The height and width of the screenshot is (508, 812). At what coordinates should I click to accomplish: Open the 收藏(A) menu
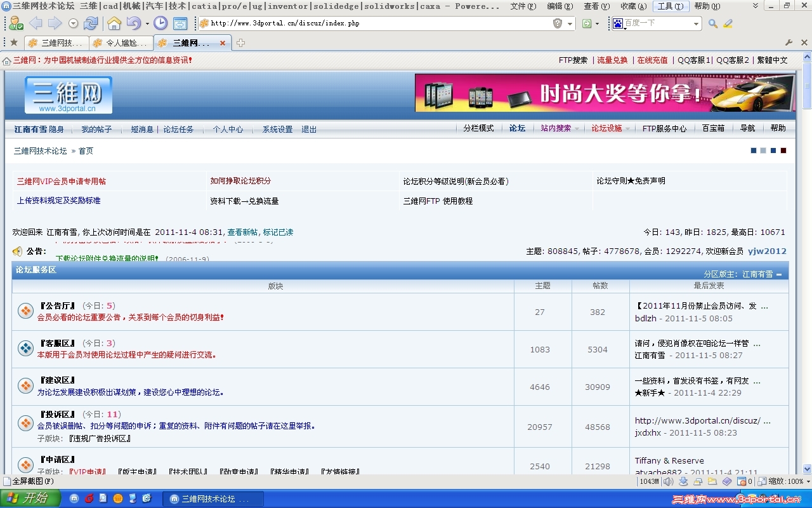633,6
